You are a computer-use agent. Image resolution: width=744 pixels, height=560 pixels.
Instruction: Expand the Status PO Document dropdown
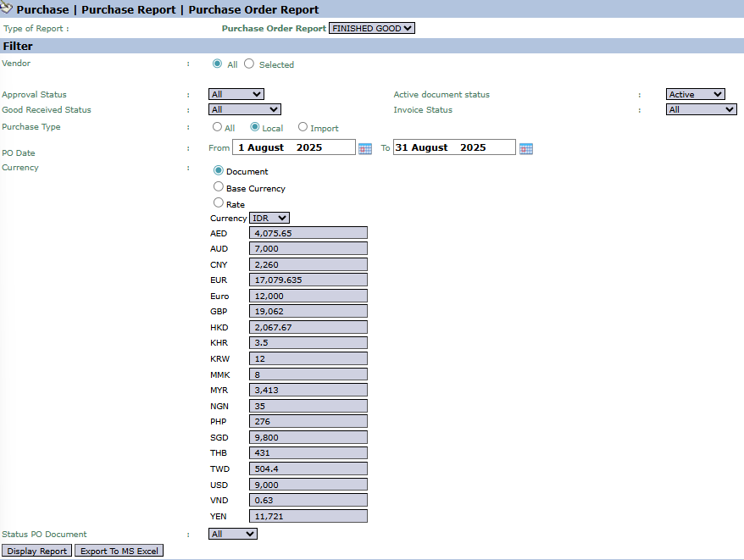(232, 534)
